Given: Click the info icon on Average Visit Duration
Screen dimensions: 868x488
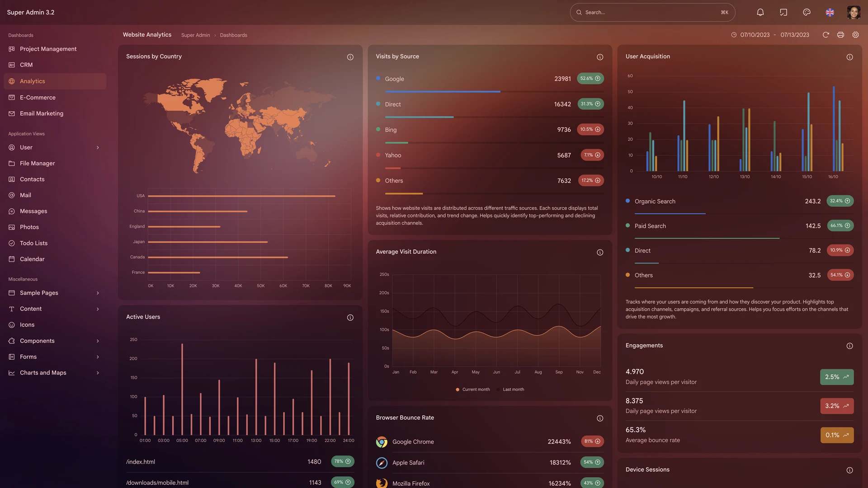Looking at the screenshot, I should pyautogui.click(x=600, y=252).
